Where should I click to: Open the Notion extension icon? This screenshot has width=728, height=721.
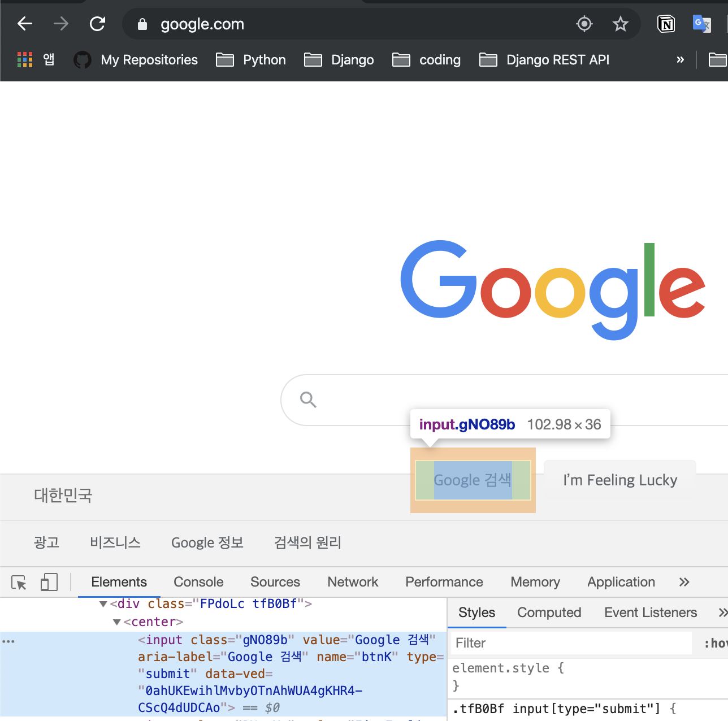tap(666, 24)
